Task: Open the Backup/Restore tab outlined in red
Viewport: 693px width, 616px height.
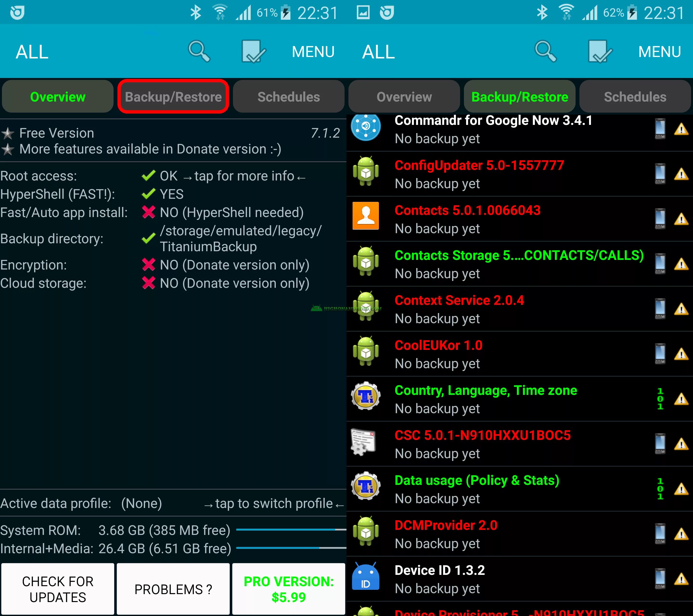Action: [173, 97]
